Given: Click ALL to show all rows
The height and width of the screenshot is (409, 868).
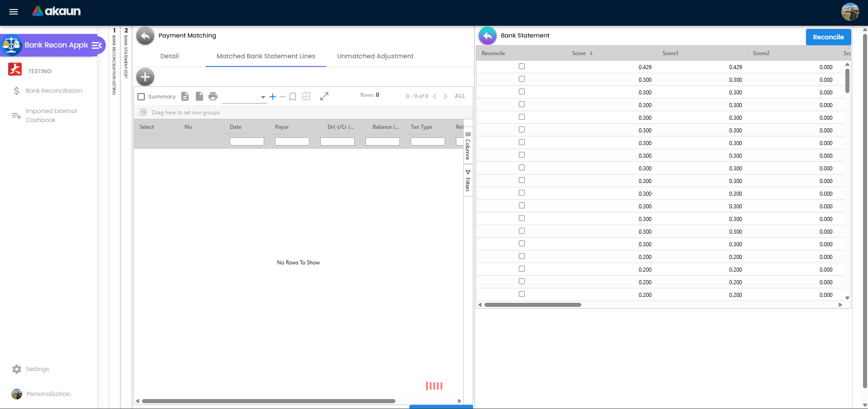Looking at the screenshot, I should click(460, 96).
